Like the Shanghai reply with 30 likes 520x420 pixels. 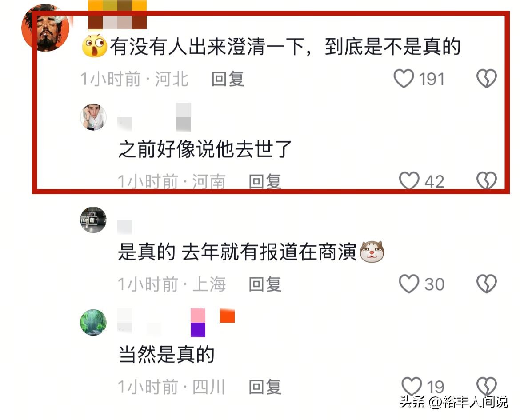[x=409, y=284]
